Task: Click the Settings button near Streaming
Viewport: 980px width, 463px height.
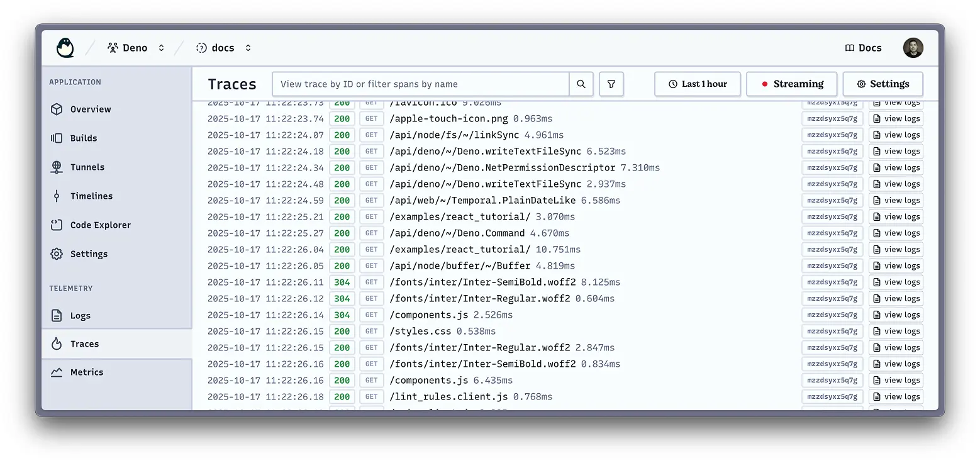Action: coord(883,84)
